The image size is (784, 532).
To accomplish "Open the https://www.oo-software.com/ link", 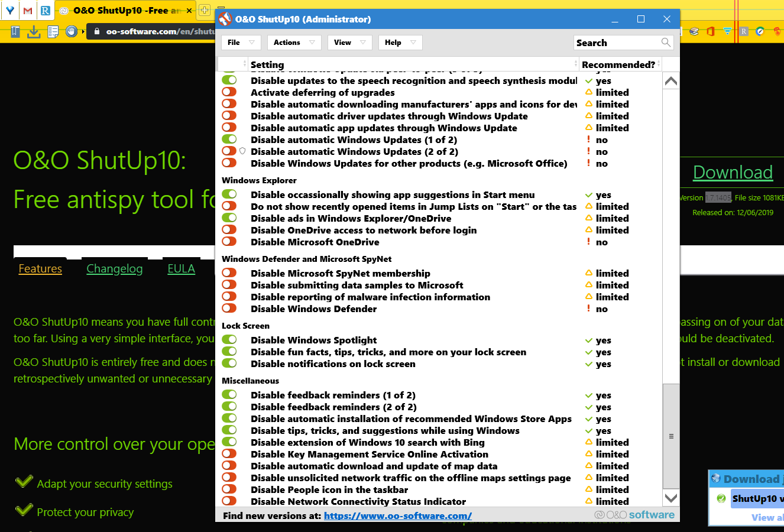I will [398, 515].
